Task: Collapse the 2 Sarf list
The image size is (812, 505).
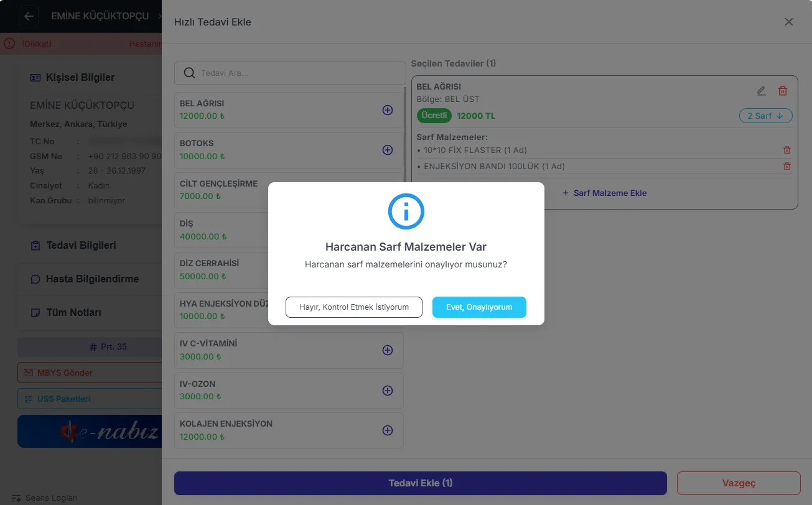Action: pyautogui.click(x=766, y=116)
